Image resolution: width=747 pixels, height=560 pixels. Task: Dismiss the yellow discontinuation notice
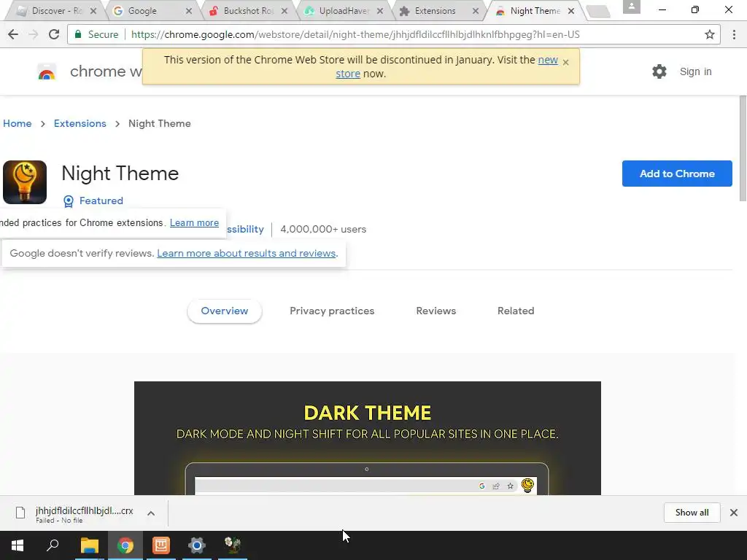pos(565,62)
